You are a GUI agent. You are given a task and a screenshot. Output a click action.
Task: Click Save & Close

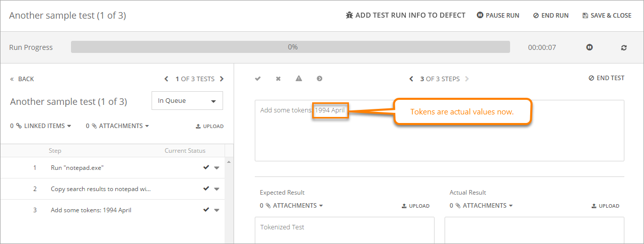pyautogui.click(x=607, y=16)
